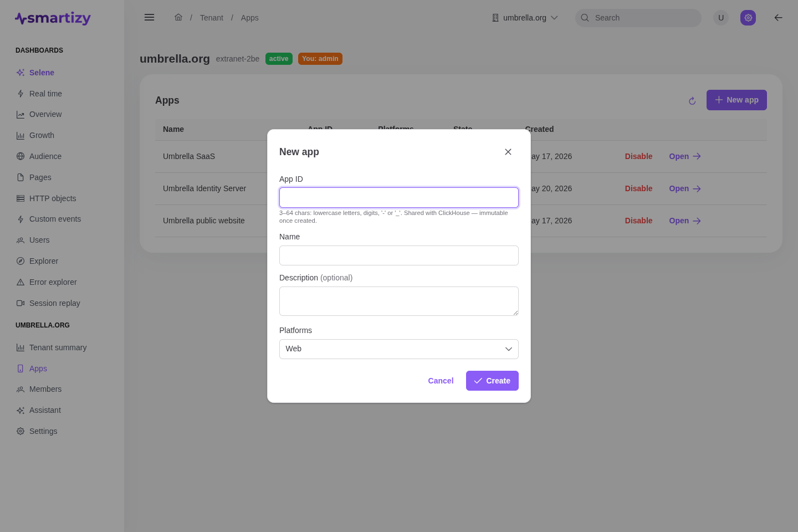The height and width of the screenshot is (532, 798).
Task: Click Tenant in the breadcrumb
Action: pyautogui.click(x=212, y=18)
